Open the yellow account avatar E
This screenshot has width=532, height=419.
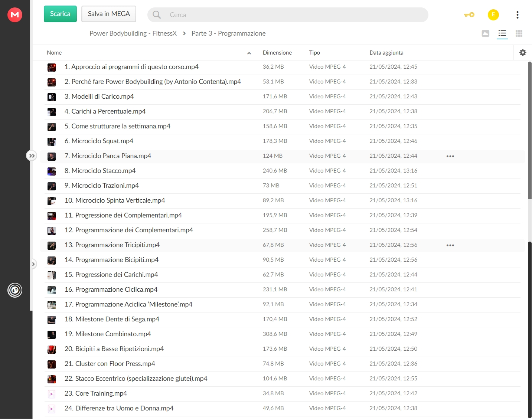pyautogui.click(x=493, y=15)
